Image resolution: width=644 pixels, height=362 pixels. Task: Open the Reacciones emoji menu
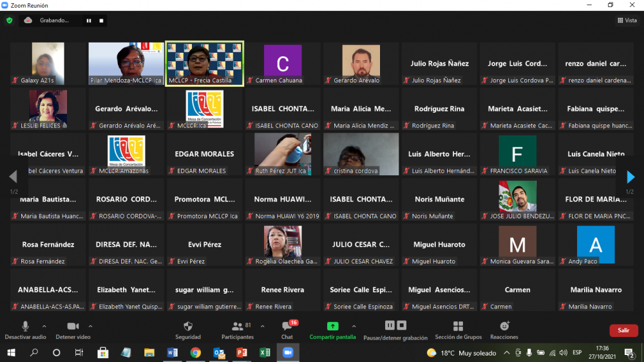[504, 330]
